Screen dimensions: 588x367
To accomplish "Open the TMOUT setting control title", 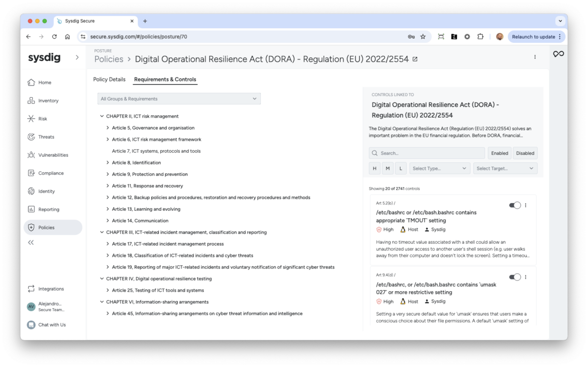I will click(x=426, y=217).
